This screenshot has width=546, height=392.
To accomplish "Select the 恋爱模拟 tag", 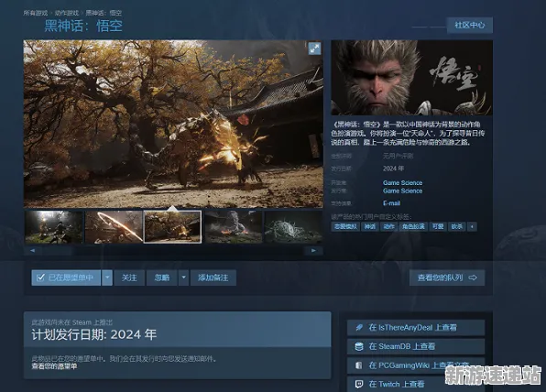I will pos(345,226).
